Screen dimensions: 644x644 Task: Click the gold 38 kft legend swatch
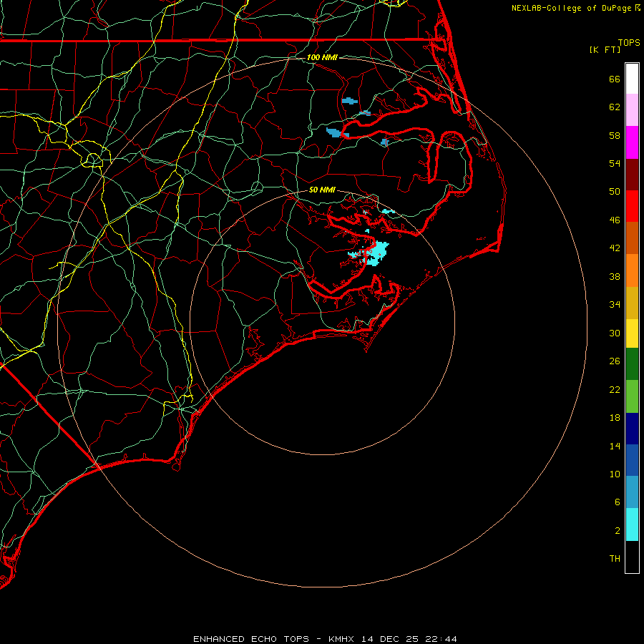click(632, 303)
